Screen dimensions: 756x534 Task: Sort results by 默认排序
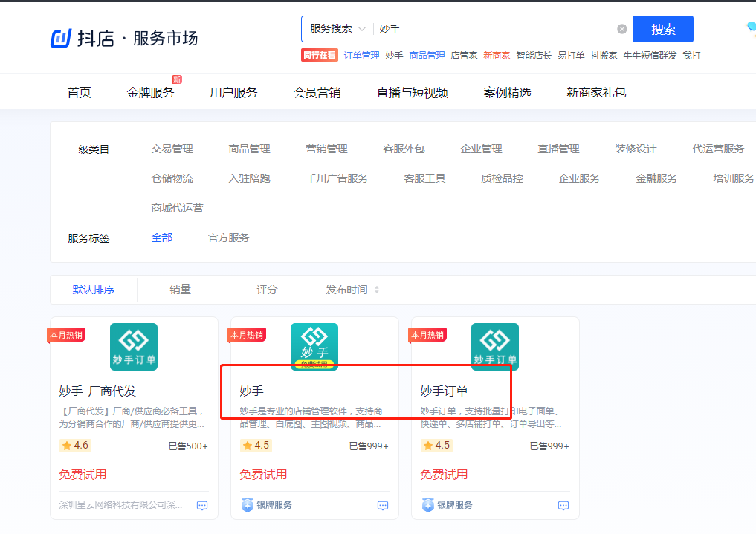[94, 290]
